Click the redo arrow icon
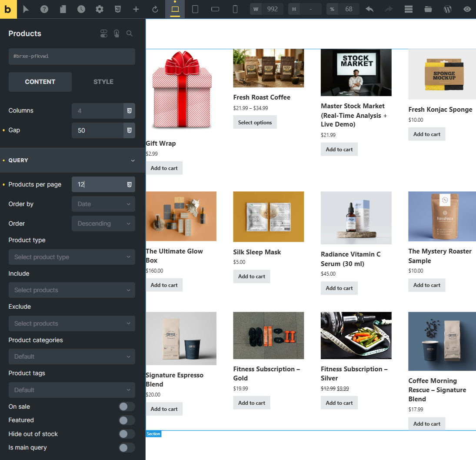Image resolution: width=476 pixels, height=460 pixels. coord(389,9)
